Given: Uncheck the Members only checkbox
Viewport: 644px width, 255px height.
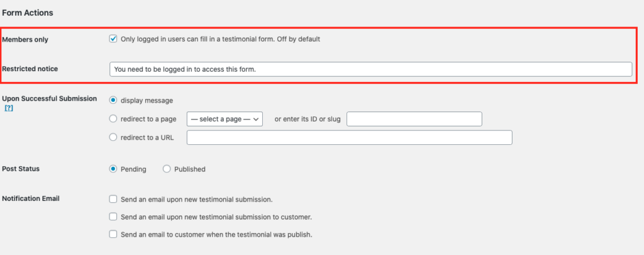Looking at the screenshot, I should click(113, 39).
